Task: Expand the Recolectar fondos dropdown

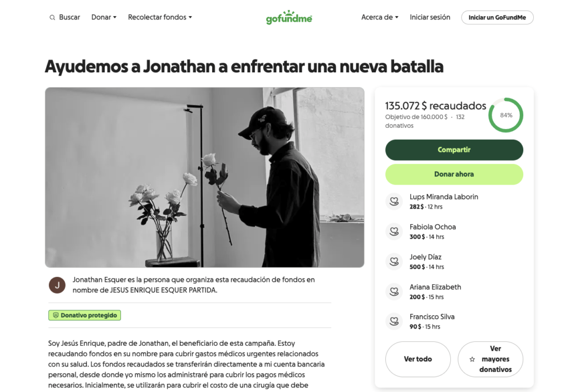Action: click(160, 17)
